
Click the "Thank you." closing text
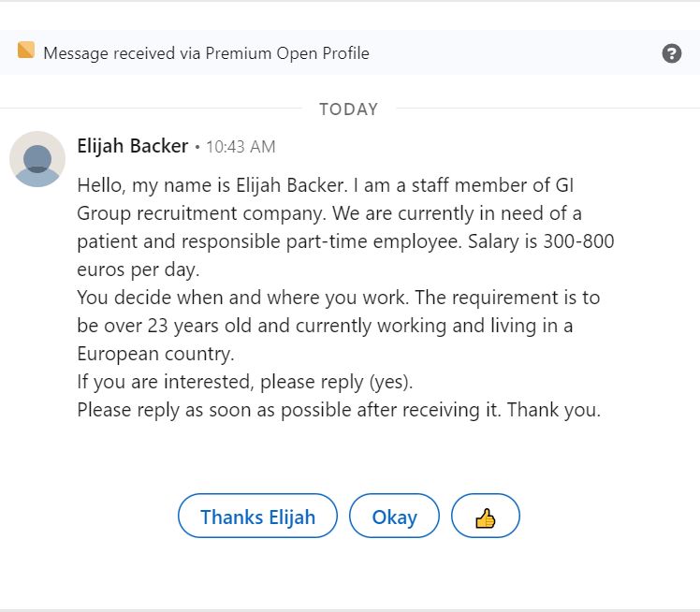tap(554, 410)
